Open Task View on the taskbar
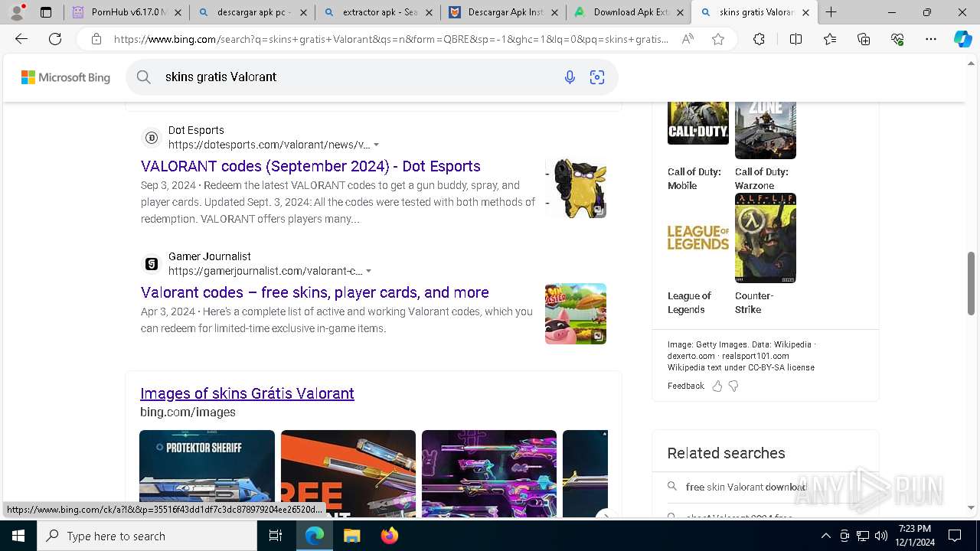980x551 pixels. click(x=276, y=536)
